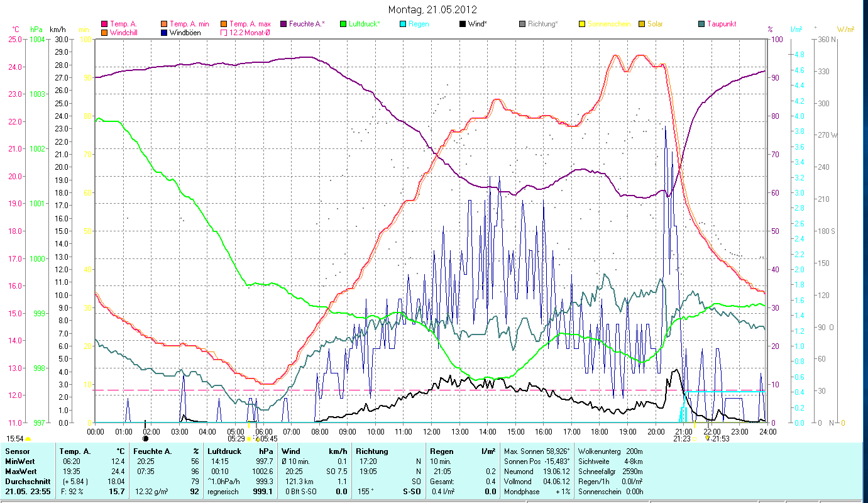The height and width of the screenshot is (503, 868).
Task: Click the orange Windchill legend square
Action: 104,33
